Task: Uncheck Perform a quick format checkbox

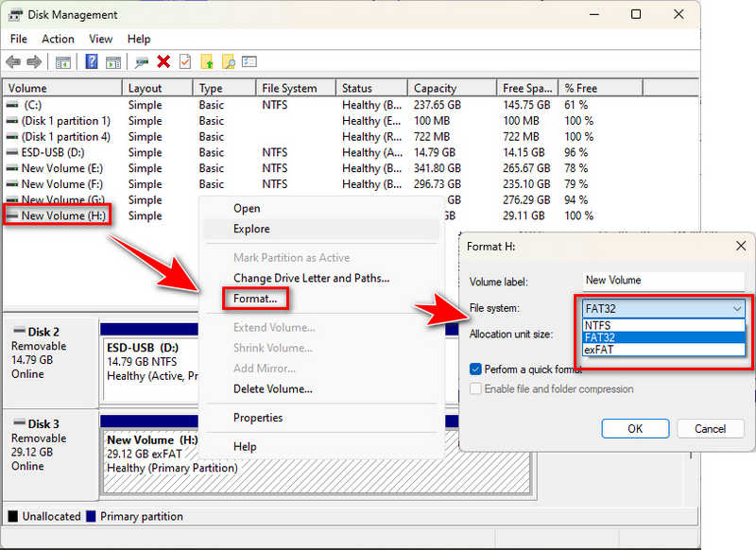Action: pyautogui.click(x=475, y=370)
